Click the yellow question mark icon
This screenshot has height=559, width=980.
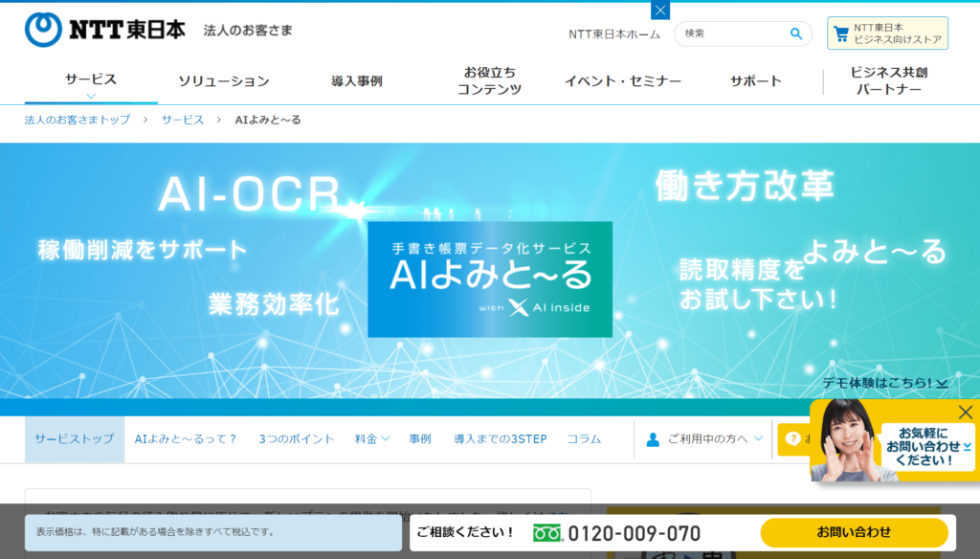(793, 439)
